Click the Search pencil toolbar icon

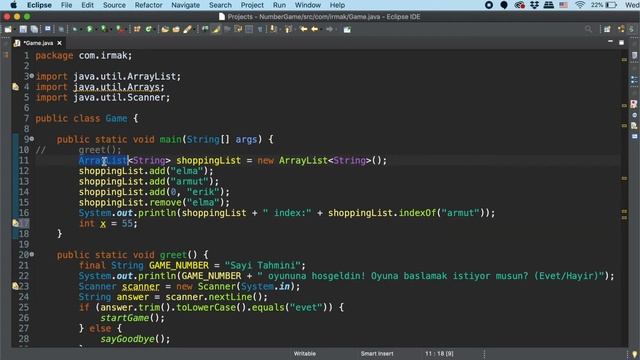pos(187,29)
